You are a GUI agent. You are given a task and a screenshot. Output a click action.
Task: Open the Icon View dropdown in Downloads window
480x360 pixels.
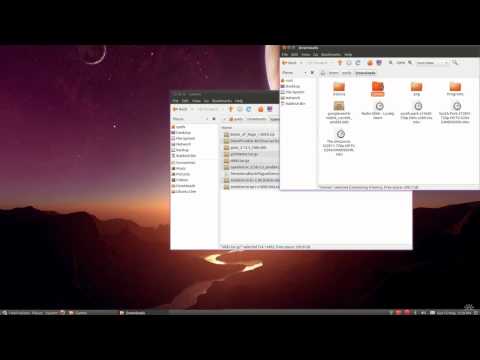tap(432, 63)
